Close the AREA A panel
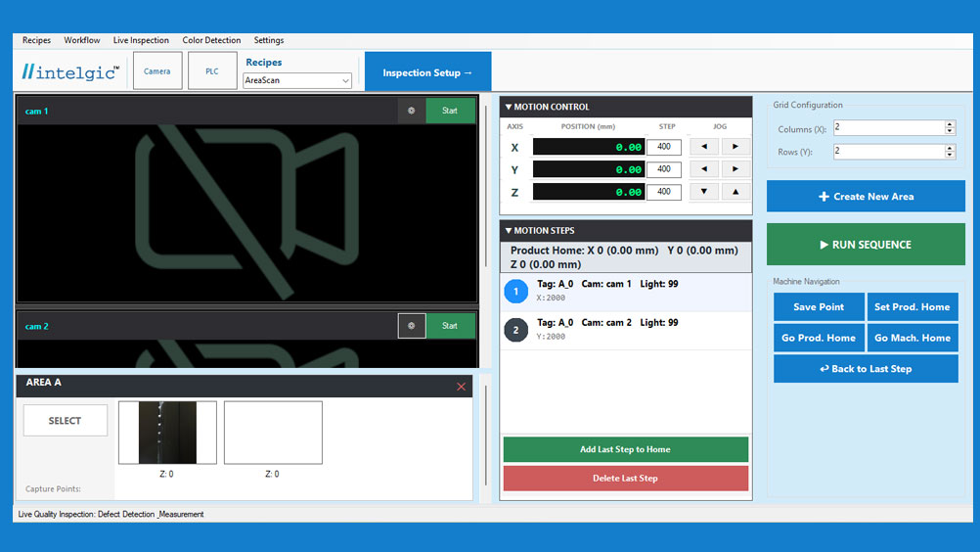Image resolution: width=980 pixels, height=552 pixels. pyautogui.click(x=462, y=387)
